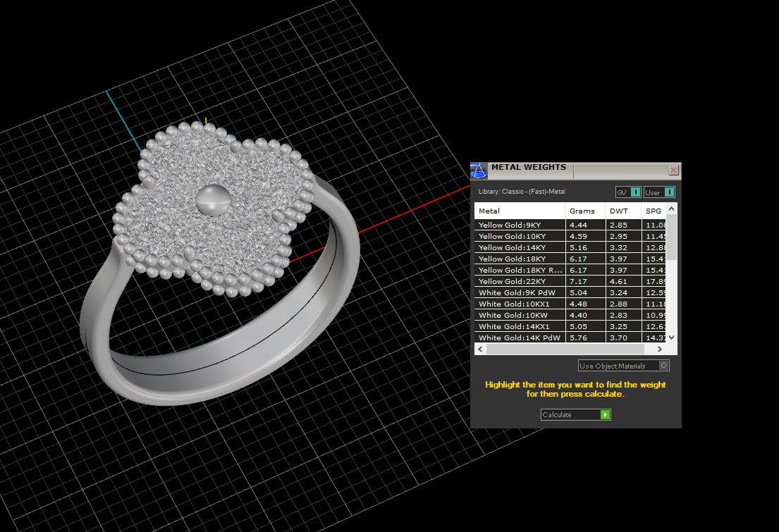The image size is (779, 532).
Task: Select the White Gold:9K PdW row
Action: pos(570,292)
